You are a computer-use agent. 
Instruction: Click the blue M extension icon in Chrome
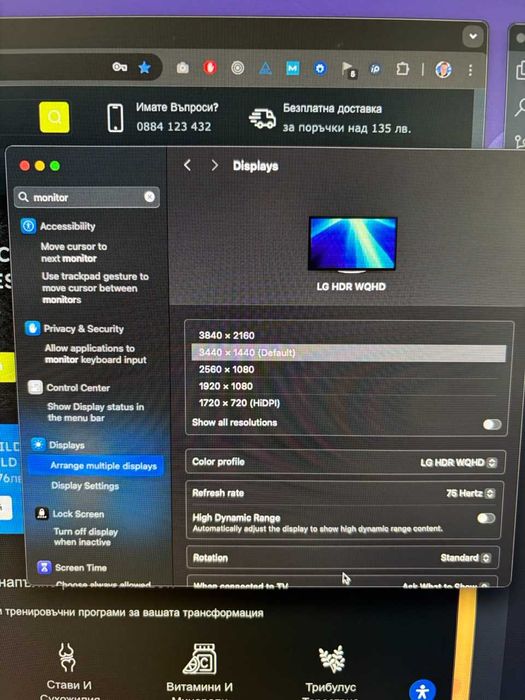click(x=292, y=68)
